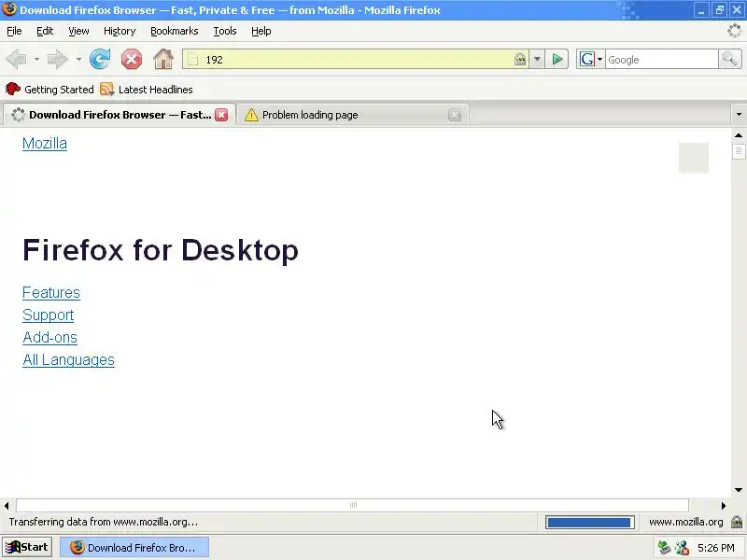Click the page icon in address bar

193,60
